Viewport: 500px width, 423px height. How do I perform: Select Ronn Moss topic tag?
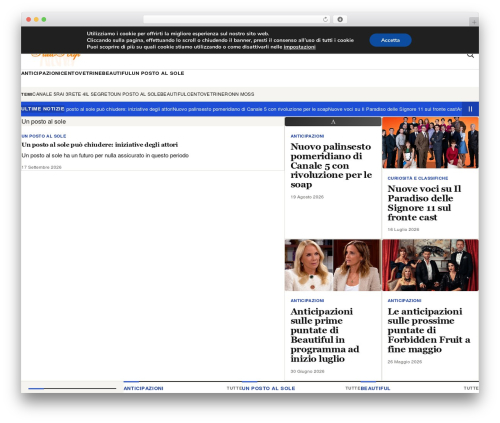pyautogui.click(x=238, y=94)
